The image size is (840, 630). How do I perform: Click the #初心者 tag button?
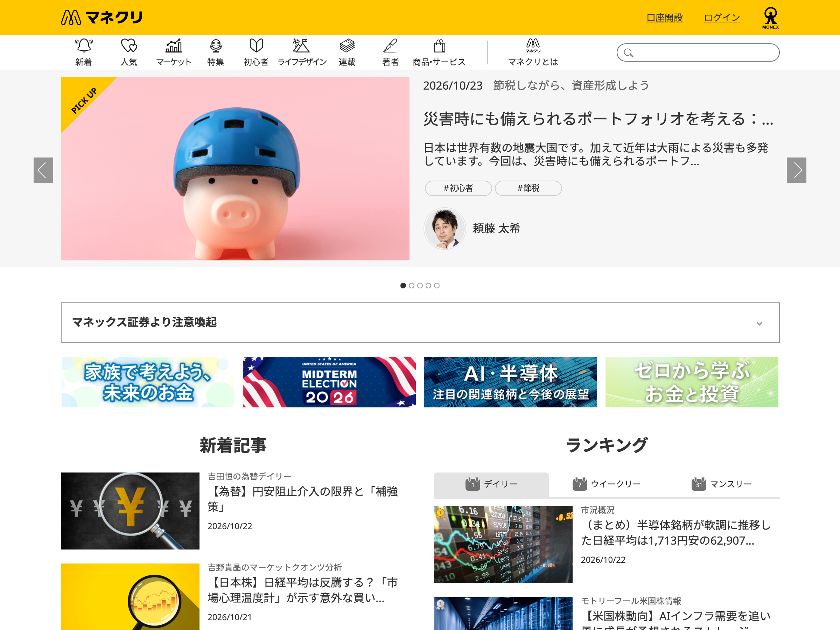coord(458,188)
